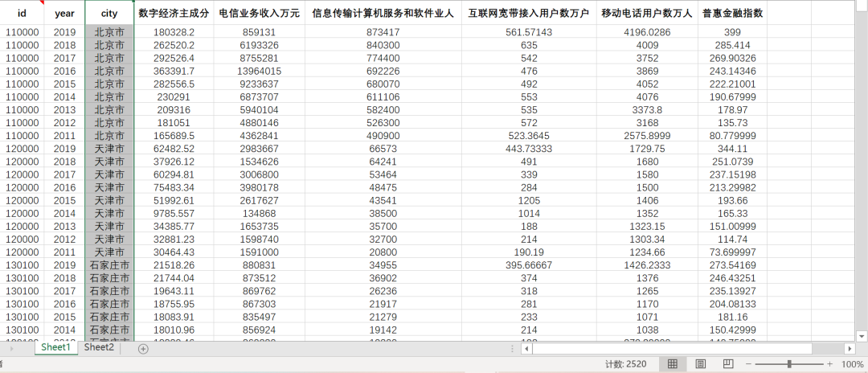The height and width of the screenshot is (373, 868).
Task: Select cell with value 21518.26
Action: [x=174, y=265]
